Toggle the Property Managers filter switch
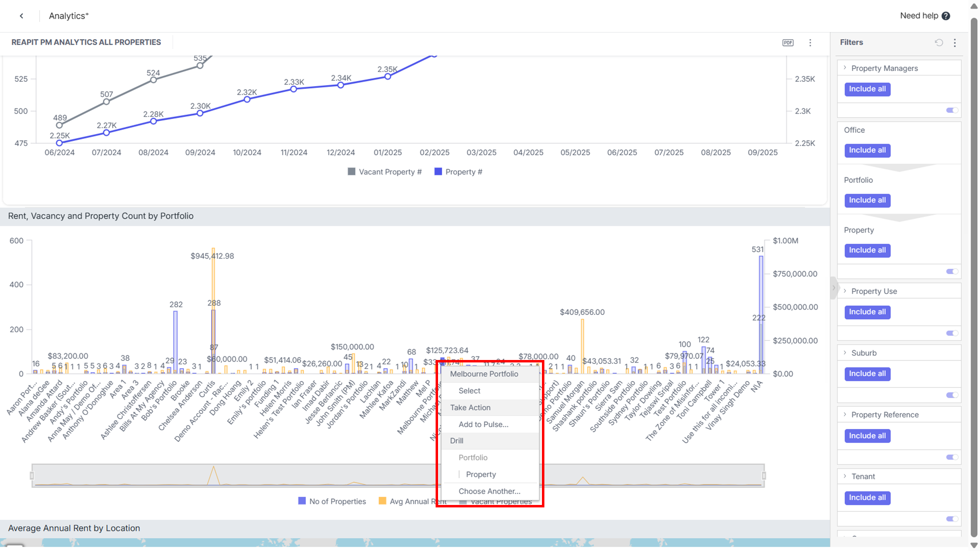The image size is (980, 551). pos(952,110)
